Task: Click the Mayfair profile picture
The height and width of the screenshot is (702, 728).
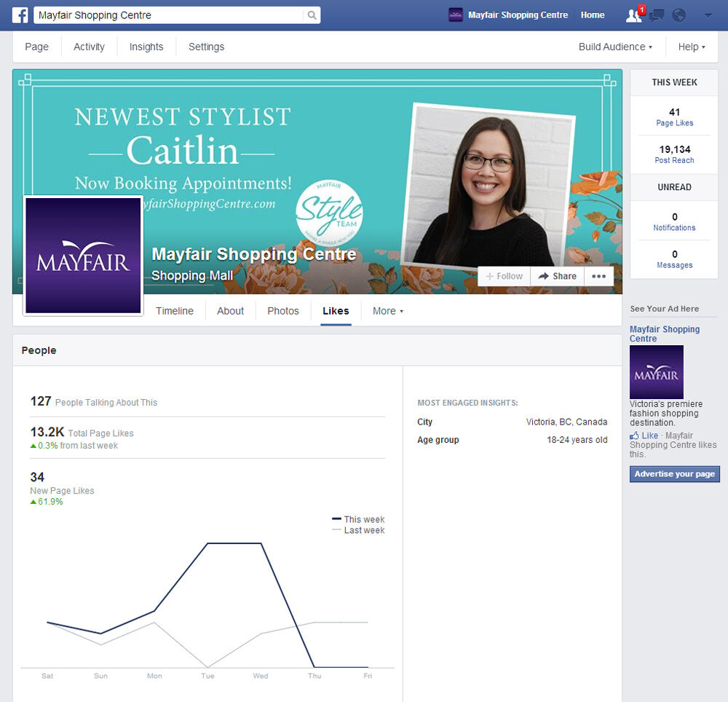Action: (83, 256)
